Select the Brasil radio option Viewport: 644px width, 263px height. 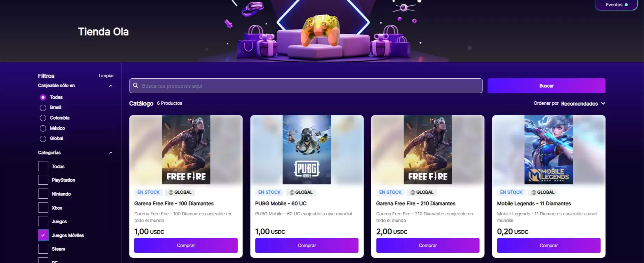(43, 108)
